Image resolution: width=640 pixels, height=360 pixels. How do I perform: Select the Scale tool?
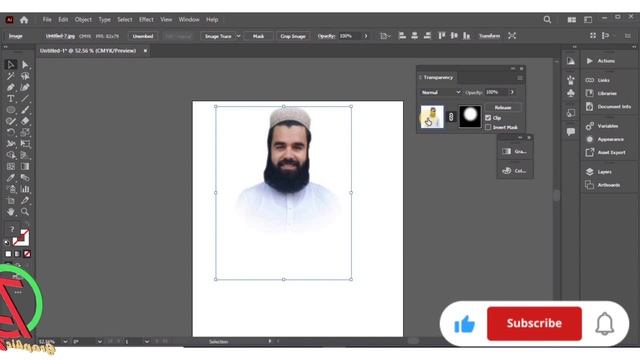tap(25, 132)
